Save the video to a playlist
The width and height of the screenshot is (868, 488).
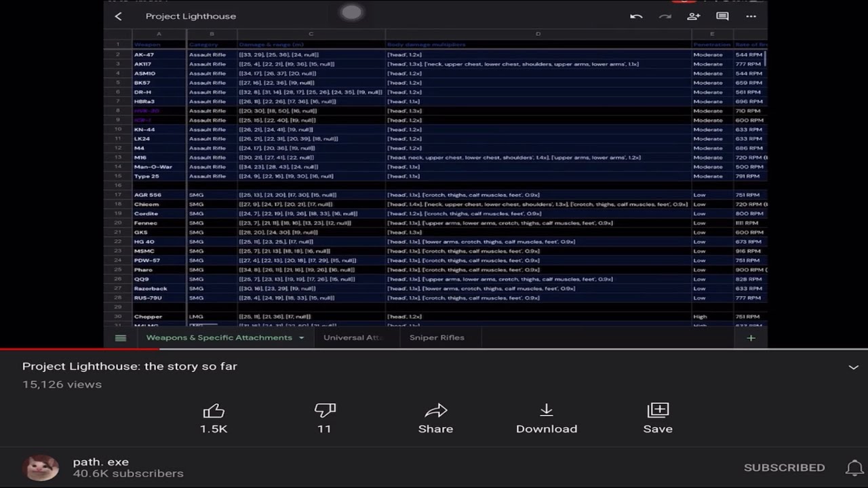[658, 418]
